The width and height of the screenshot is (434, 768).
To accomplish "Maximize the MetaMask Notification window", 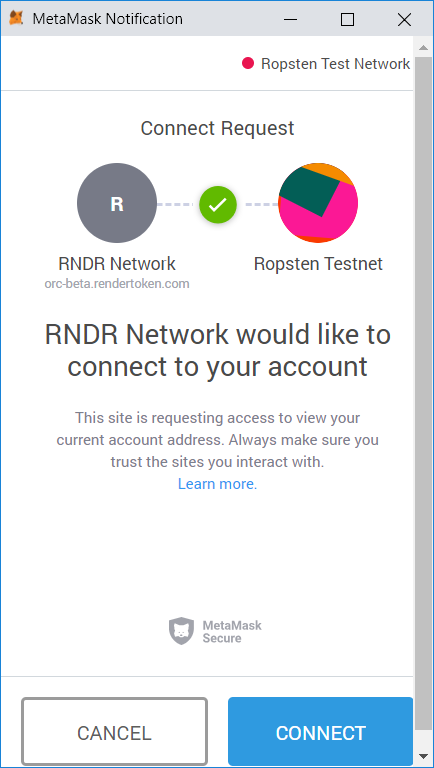I will tap(347, 19).
